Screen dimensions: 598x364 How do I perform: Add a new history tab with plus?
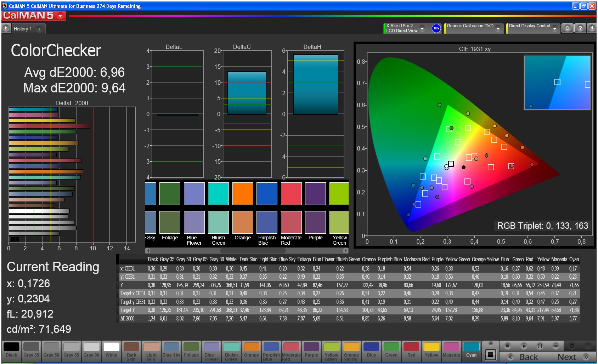click(x=39, y=29)
